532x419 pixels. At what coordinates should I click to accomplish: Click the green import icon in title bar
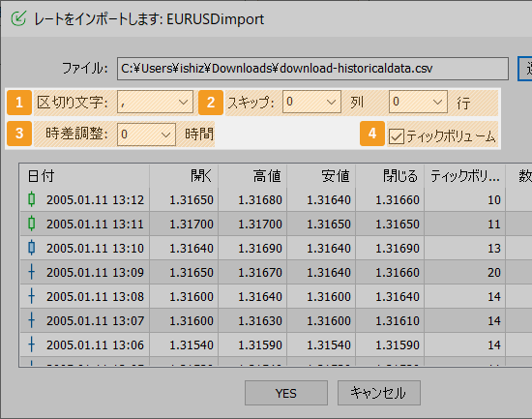pos(18,18)
